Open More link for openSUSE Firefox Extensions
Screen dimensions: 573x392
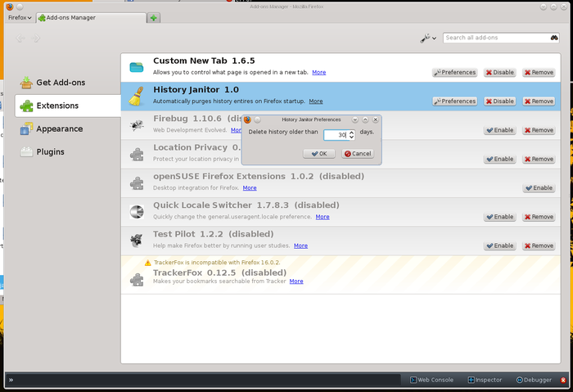click(250, 187)
